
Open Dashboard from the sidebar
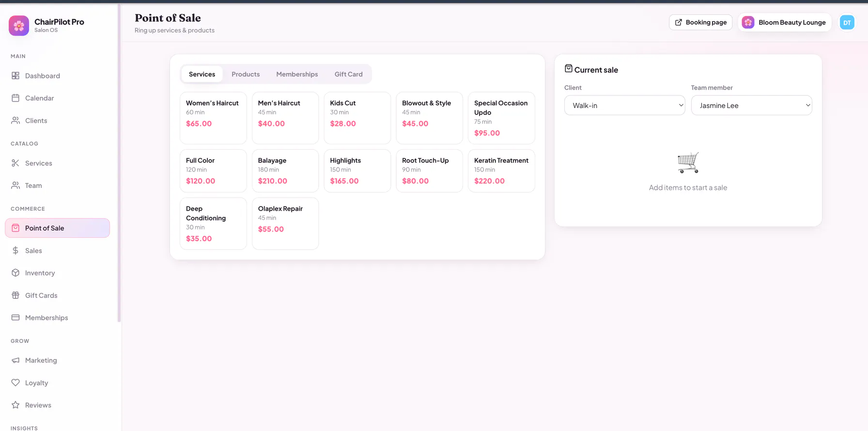[x=57, y=76]
